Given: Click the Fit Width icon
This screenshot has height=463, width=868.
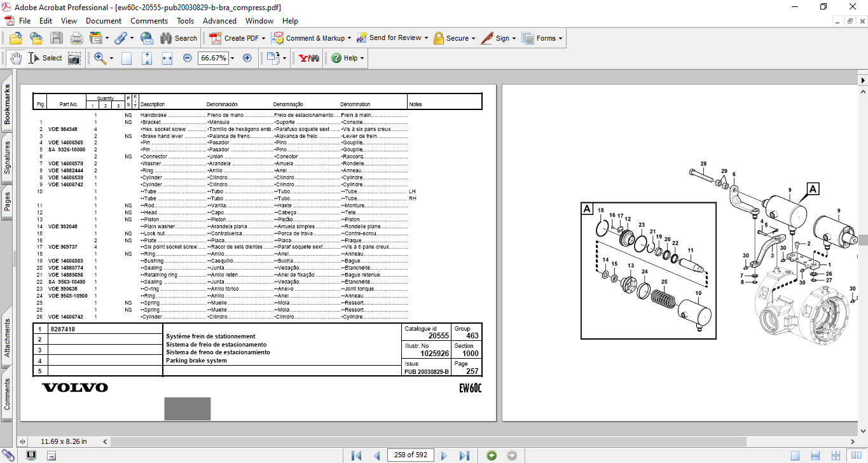Looking at the screenshot, I should click(x=167, y=58).
